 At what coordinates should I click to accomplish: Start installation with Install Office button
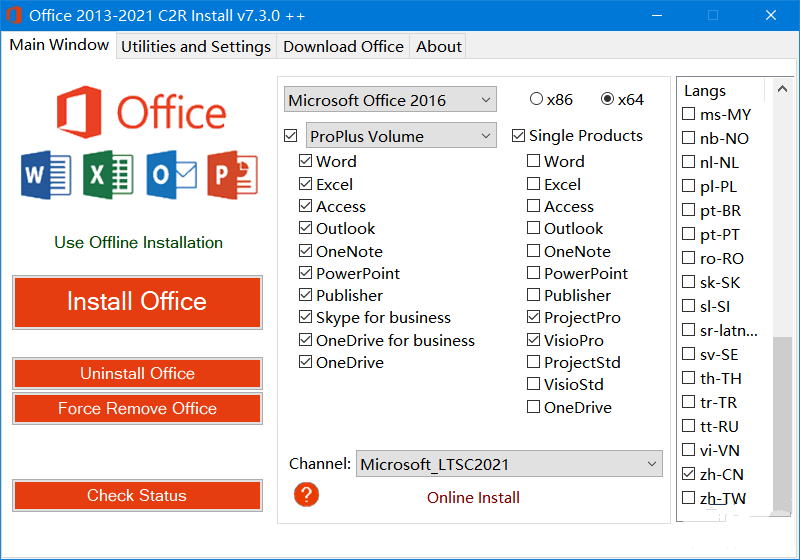[x=137, y=302]
